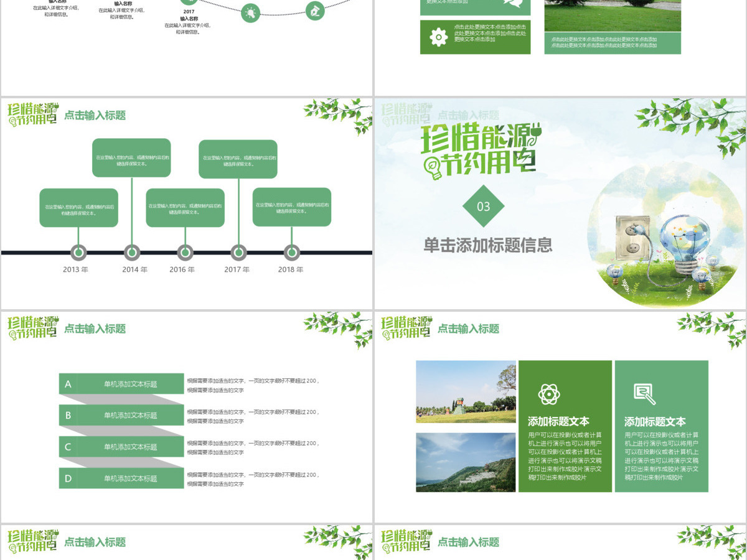Click the 2014 年 label
Viewport: 747px width, 560px height.
click(135, 270)
